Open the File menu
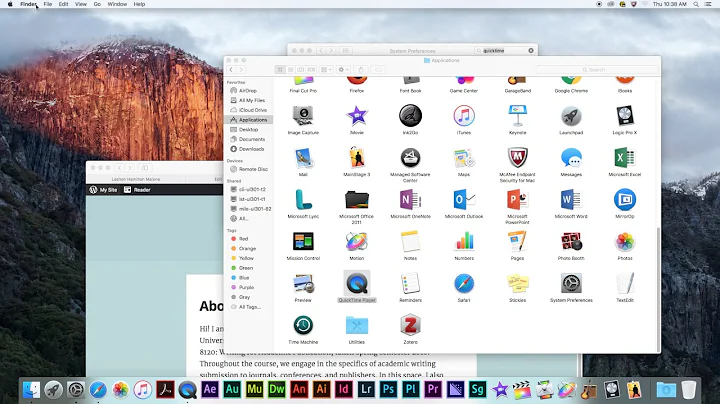This screenshot has height=404, width=720. pyautogui.click(x=48, y=4)
